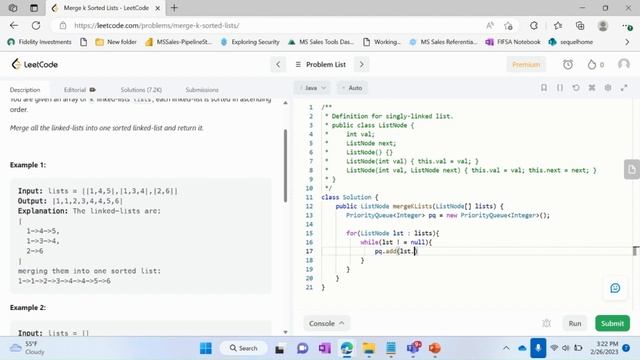
Task: Show more bookmarks chevron
Action: pos(627,42)
